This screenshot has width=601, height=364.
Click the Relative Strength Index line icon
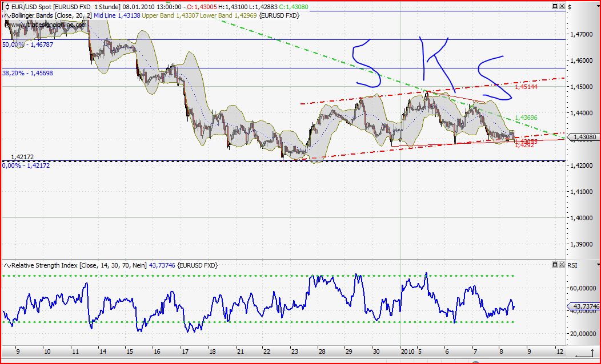[7, 265]
